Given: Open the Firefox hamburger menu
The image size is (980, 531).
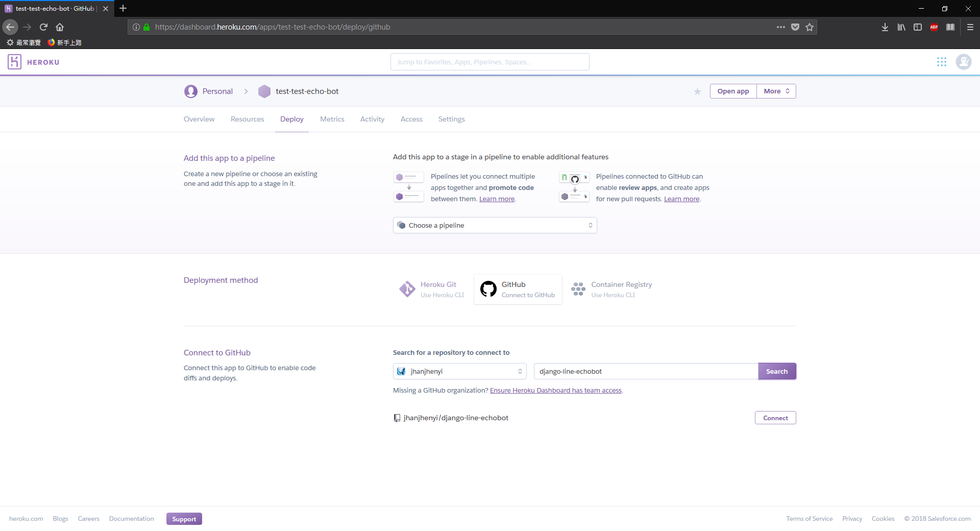Looking at the screenshot, I should pos(970,27).
